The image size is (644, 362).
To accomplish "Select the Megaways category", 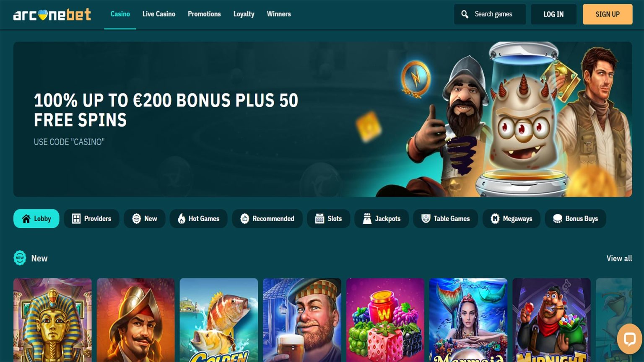I will [512, 219].
